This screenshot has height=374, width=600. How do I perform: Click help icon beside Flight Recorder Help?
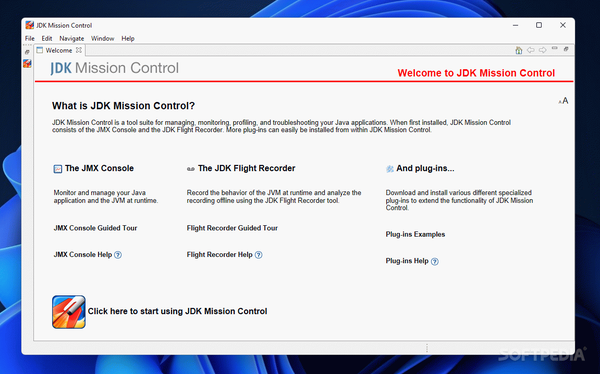tap(259, 255)
